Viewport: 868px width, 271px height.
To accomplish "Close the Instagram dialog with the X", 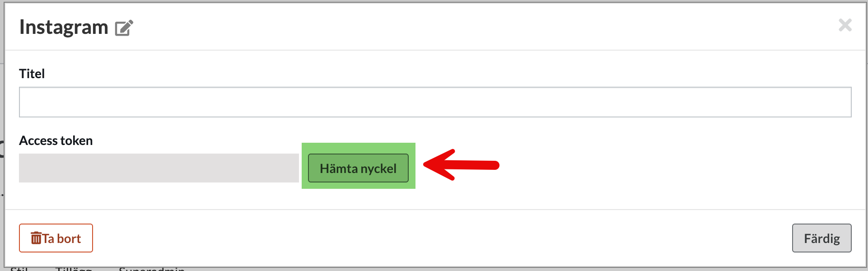I will tap(845, 25).
